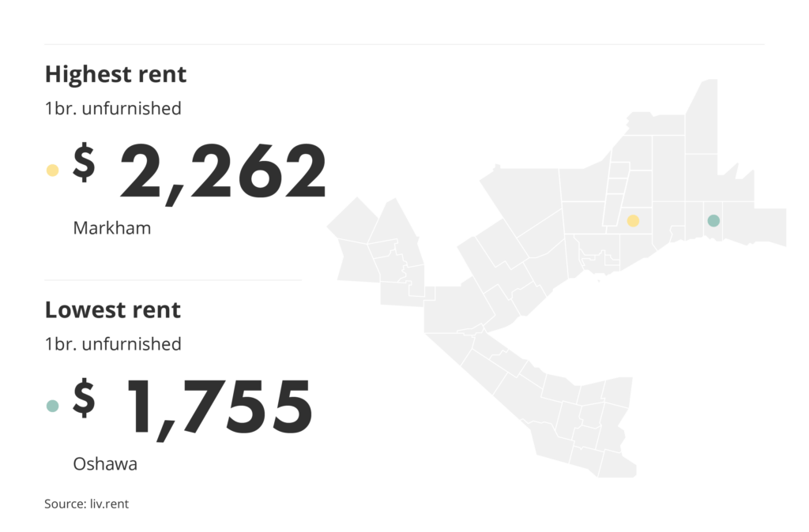The width and height of the screenshot is (809, 532).
Task: Click the green Oshawa marker on the map
Action: click(x=713, y=221)
